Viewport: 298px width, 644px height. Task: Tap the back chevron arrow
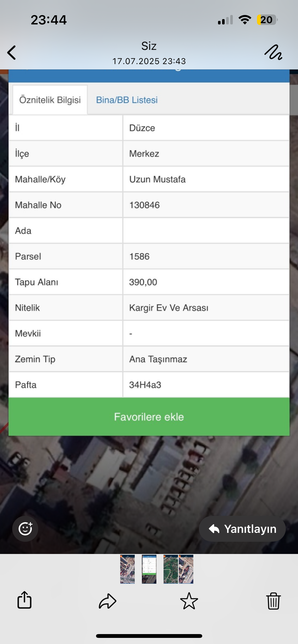(x=12, y=53)
